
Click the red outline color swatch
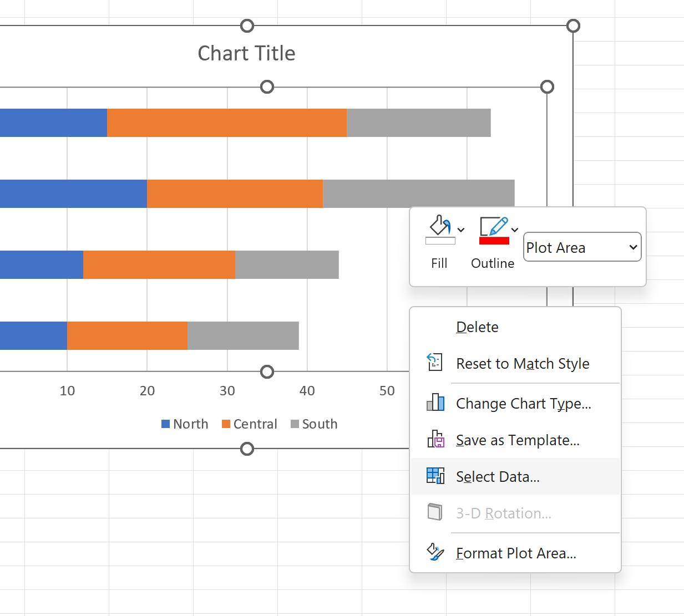click(494, 241)
